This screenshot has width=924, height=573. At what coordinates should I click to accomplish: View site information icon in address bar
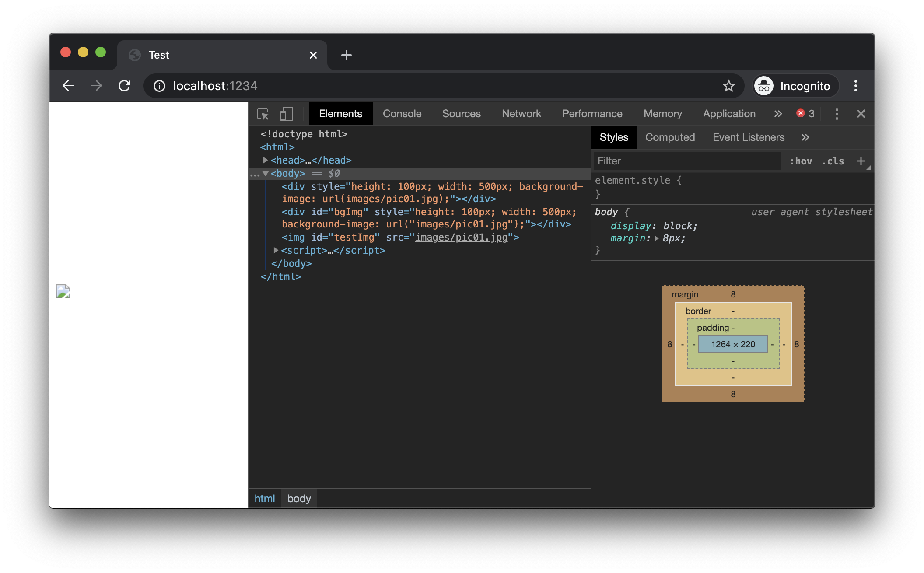click(159, 86)
